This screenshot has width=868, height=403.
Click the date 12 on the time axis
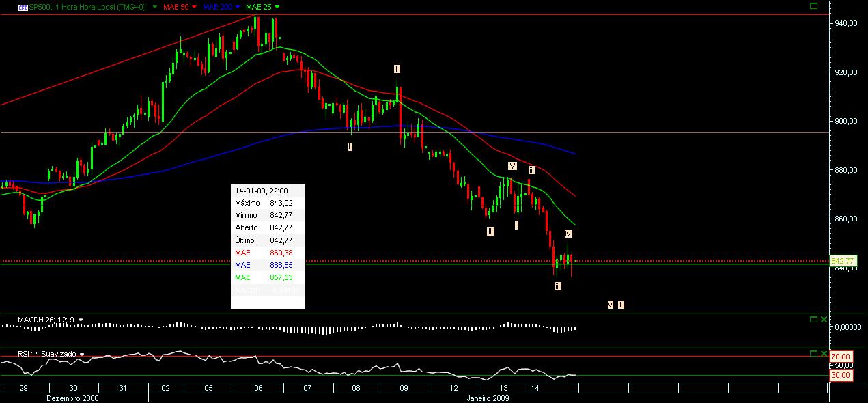(x=454, y=388)
